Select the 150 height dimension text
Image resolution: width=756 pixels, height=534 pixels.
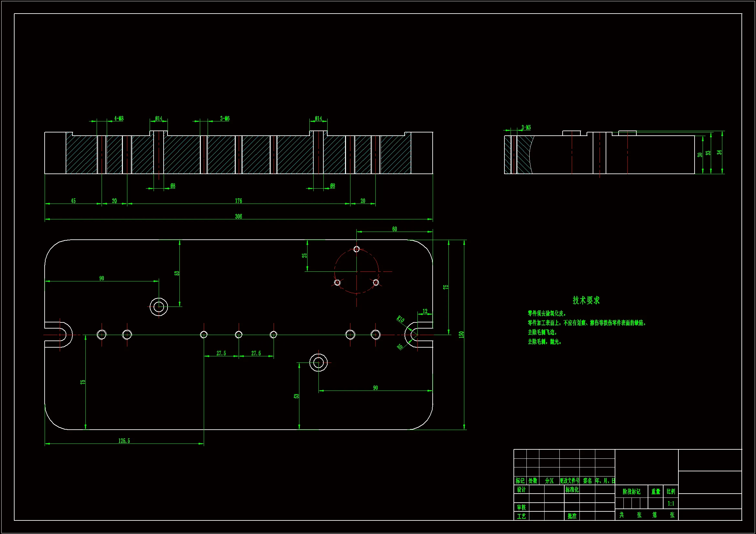(461, 334)
